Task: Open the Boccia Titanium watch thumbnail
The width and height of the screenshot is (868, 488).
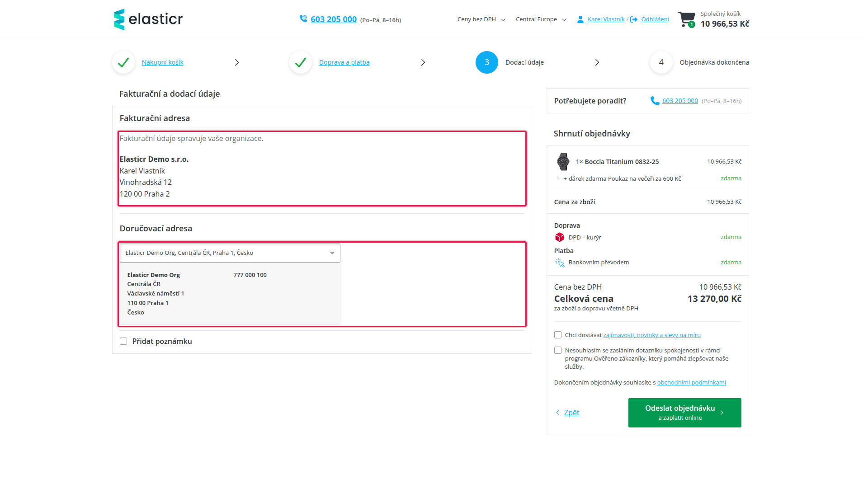Action: (x=563, y=161)
